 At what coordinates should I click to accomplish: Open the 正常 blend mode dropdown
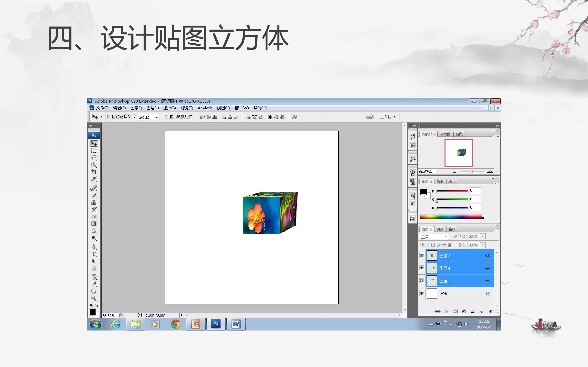click(x=433, y=237)
